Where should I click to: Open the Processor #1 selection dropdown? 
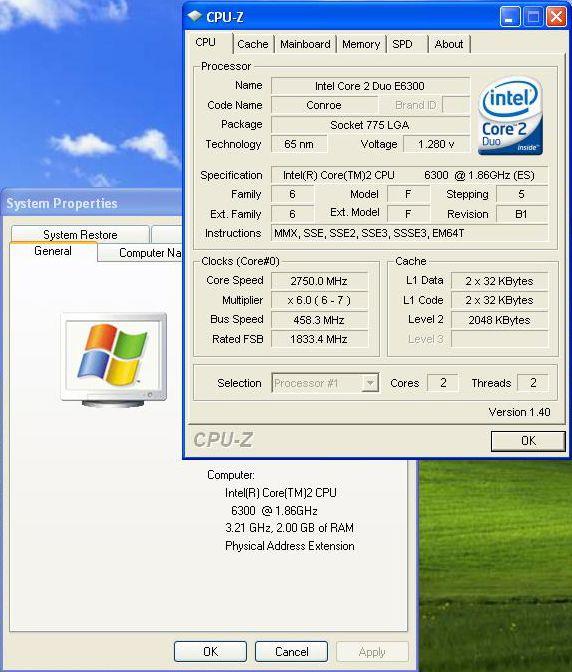(x=370, y=383)
